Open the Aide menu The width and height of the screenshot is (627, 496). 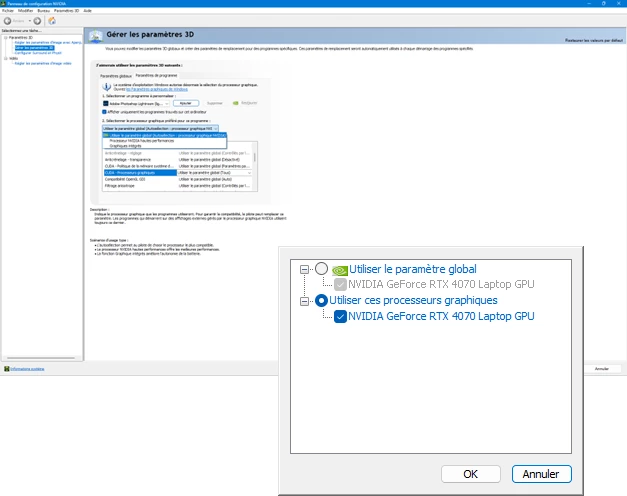[87, 11]
